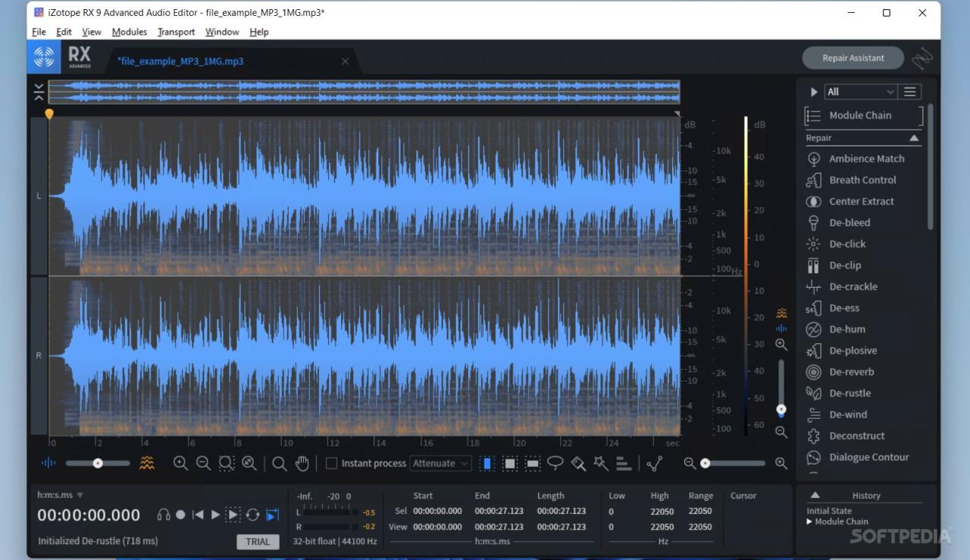Image resolution: width=970 pixels, height=560 pixels.
Task: Select the Magic Wand tool
Action: click(601, 463)
